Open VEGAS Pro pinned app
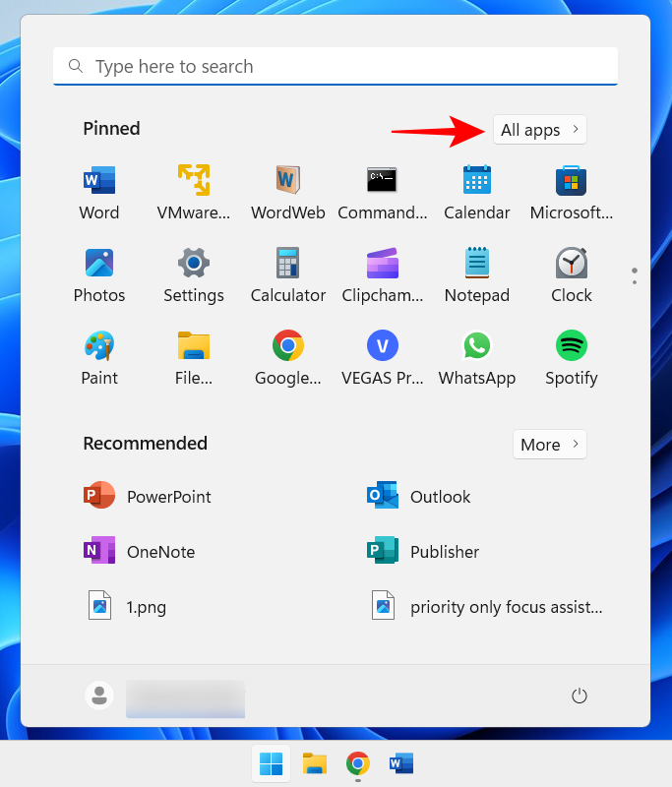 [383, 358]
